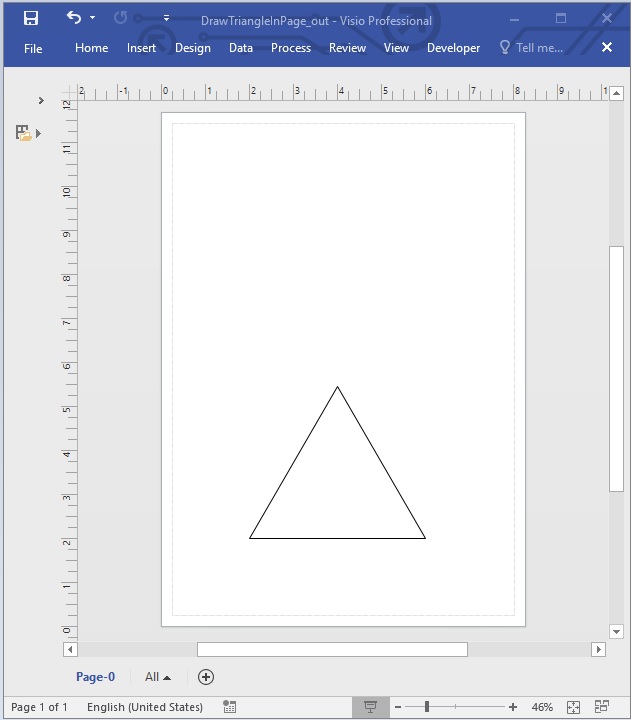Click the switch windows icon

602,707
